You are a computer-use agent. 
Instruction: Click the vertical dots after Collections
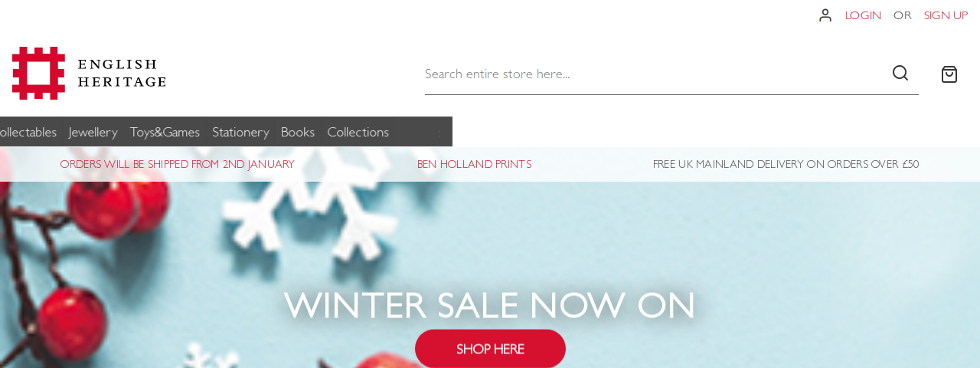pos(439,132)
